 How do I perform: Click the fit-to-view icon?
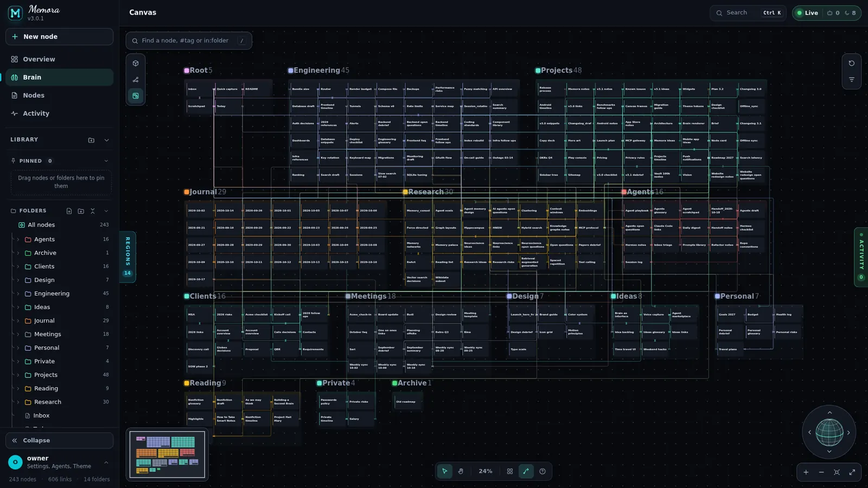(837, 472)
